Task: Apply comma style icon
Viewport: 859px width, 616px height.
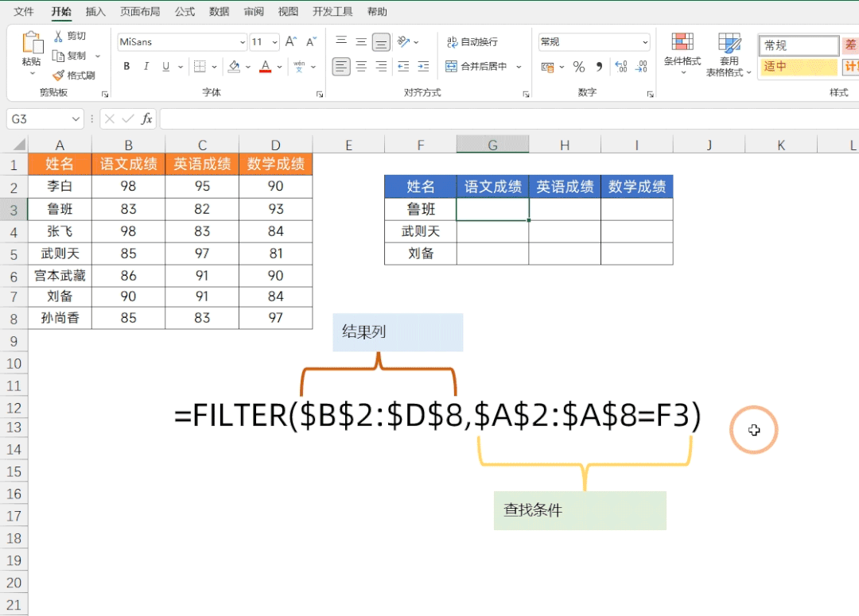Action: (x=600, y=67)
